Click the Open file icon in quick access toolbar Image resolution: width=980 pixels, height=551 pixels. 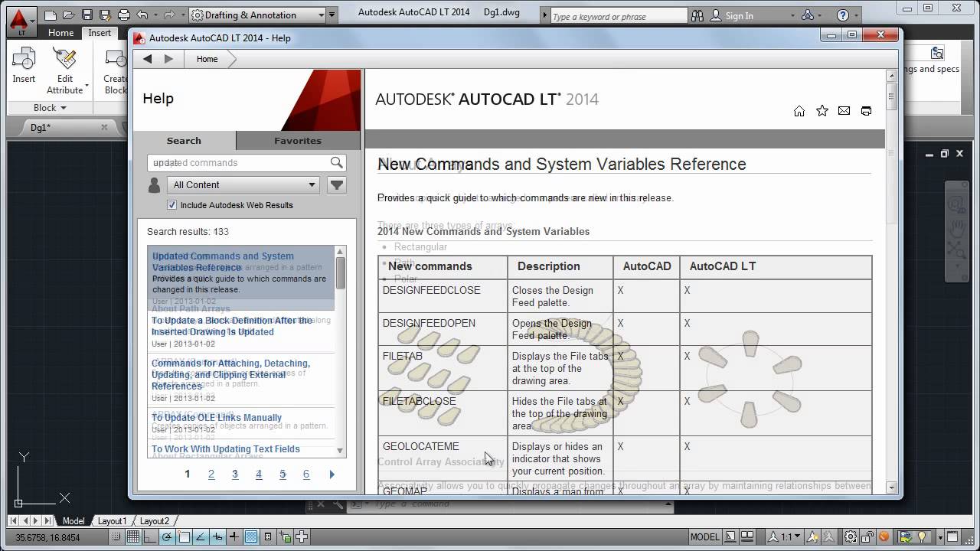pyautogui.click(x=69, y=15)
